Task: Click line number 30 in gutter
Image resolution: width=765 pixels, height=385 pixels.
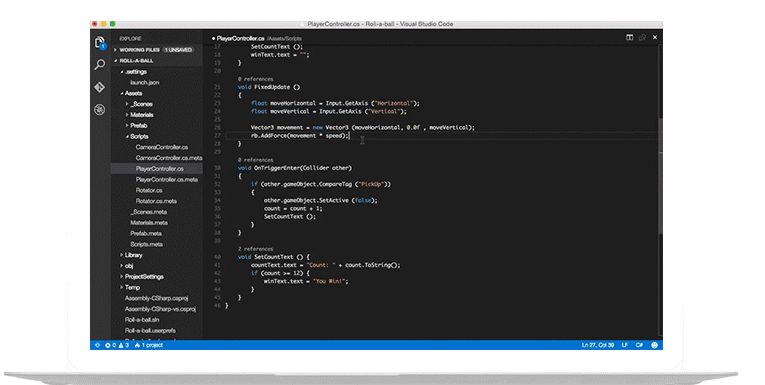Action: pyautogui.click(x=217, y=168)
